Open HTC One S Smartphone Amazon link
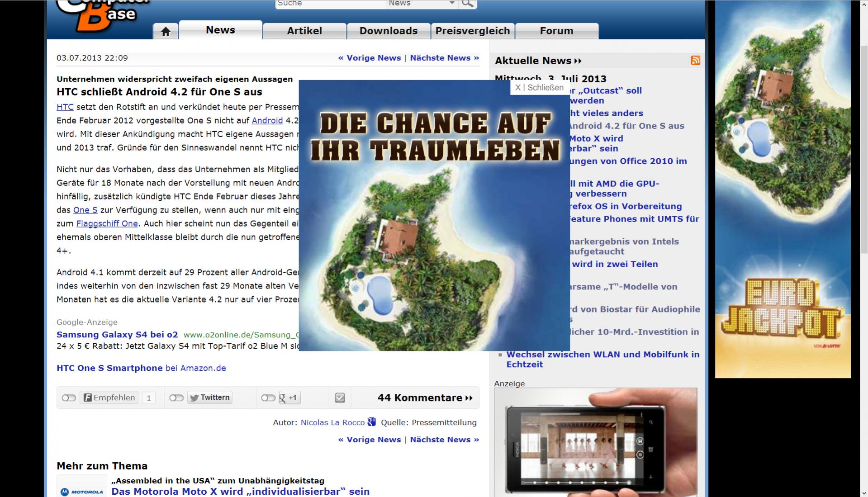Viewport: 868px width, 497px height. [x=141, y=368]
